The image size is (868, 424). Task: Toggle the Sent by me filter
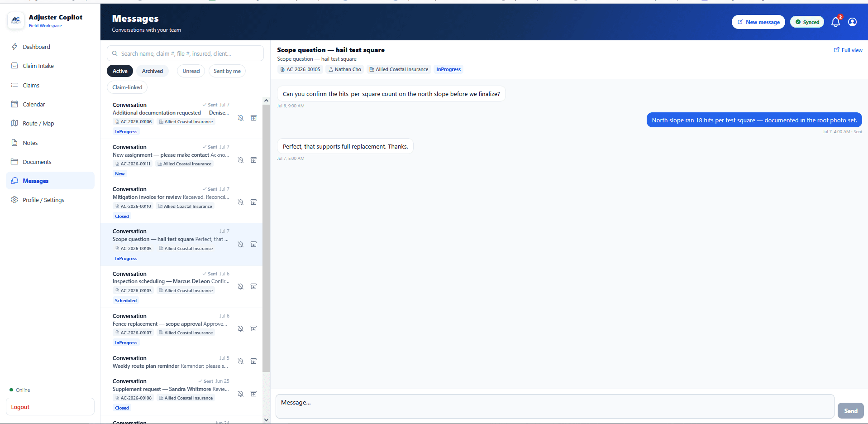(227, 71)
